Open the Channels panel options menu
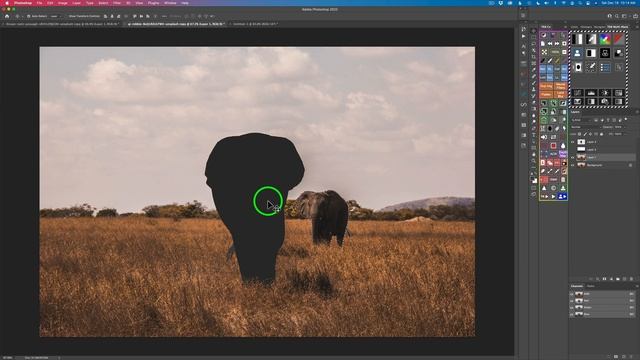Viewport: 640px width, 360px height. 637,286
